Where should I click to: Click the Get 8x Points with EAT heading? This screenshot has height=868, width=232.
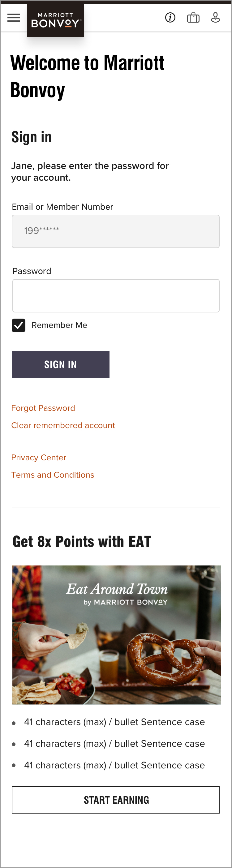pyautogui.click(x=82, y=541)
